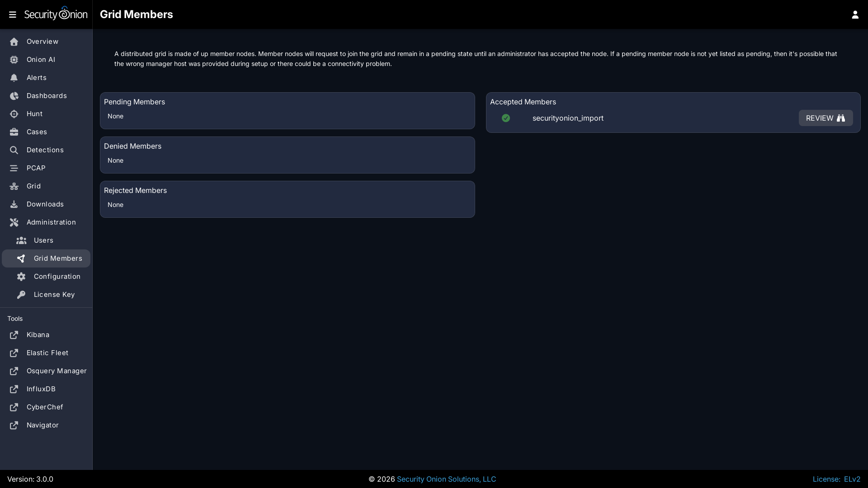Click the Alerts bell icon
Screen dimensions: 868x488
point(14,78)
